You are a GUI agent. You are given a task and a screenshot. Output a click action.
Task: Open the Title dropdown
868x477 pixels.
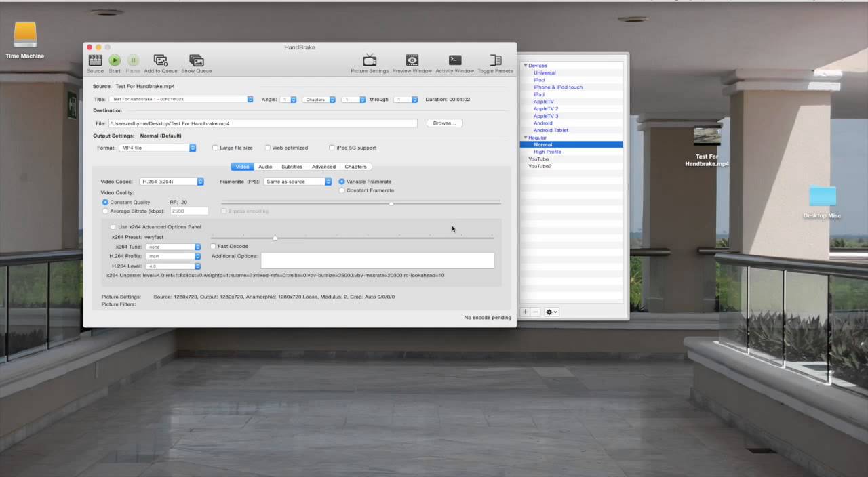(181, 100)
